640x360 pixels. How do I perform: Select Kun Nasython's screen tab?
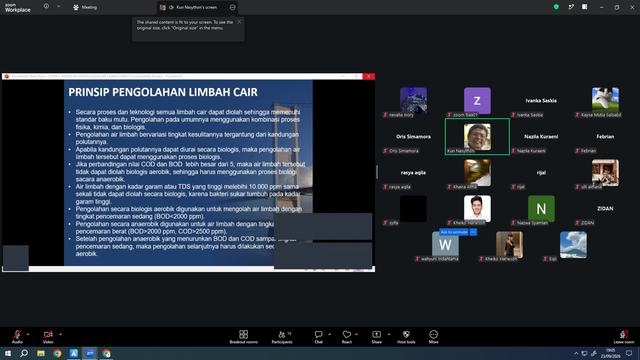point(197,7)
